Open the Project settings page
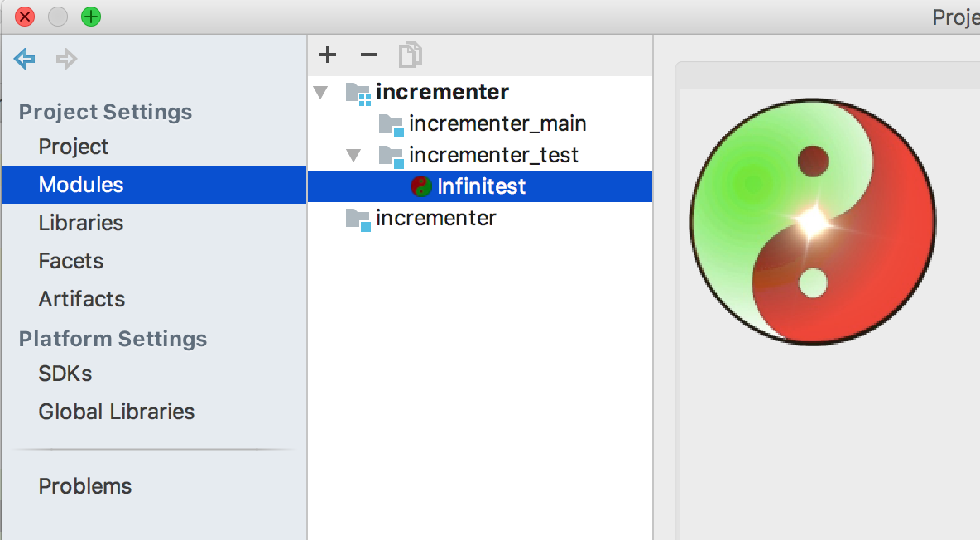This screenshot has width=980, height=540. tap(73, 147)
